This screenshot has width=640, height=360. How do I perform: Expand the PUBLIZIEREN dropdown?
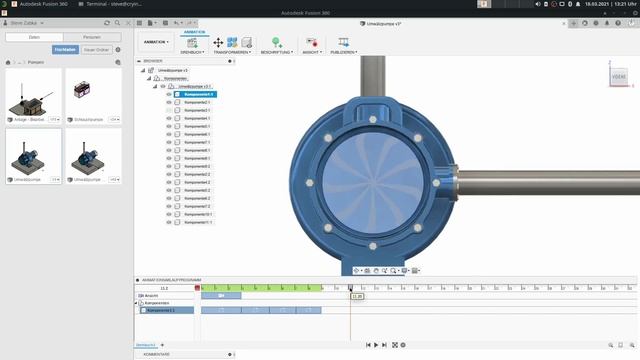coord(344,52)
